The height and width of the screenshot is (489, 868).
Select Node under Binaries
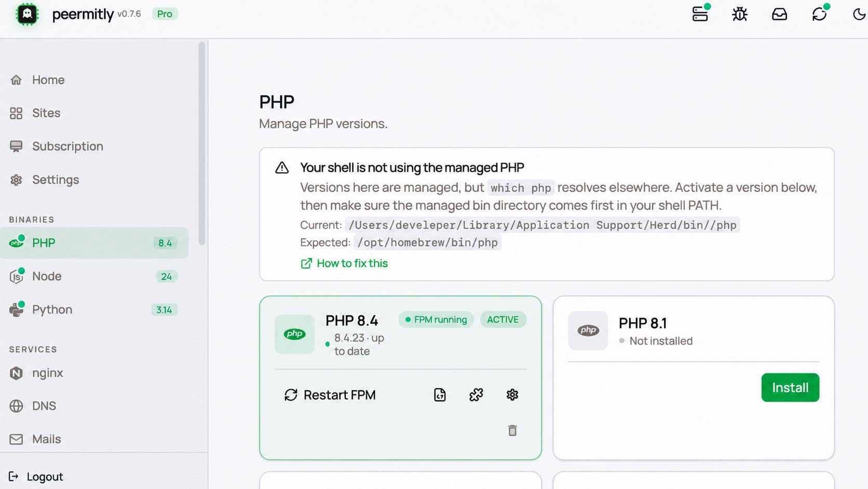tap(94, 276)
